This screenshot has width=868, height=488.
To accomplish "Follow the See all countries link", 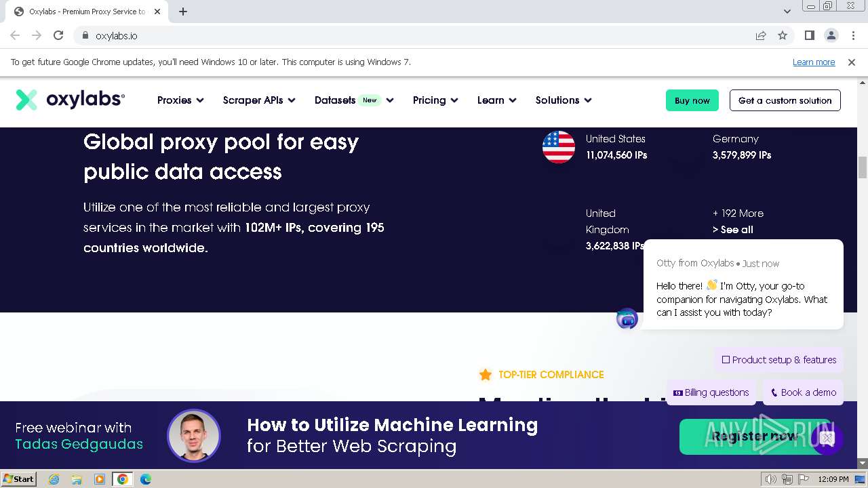I will [733, 229].
